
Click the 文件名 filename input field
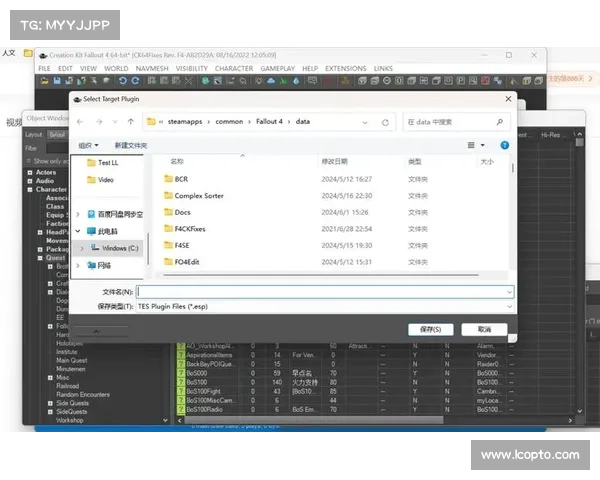325,292
